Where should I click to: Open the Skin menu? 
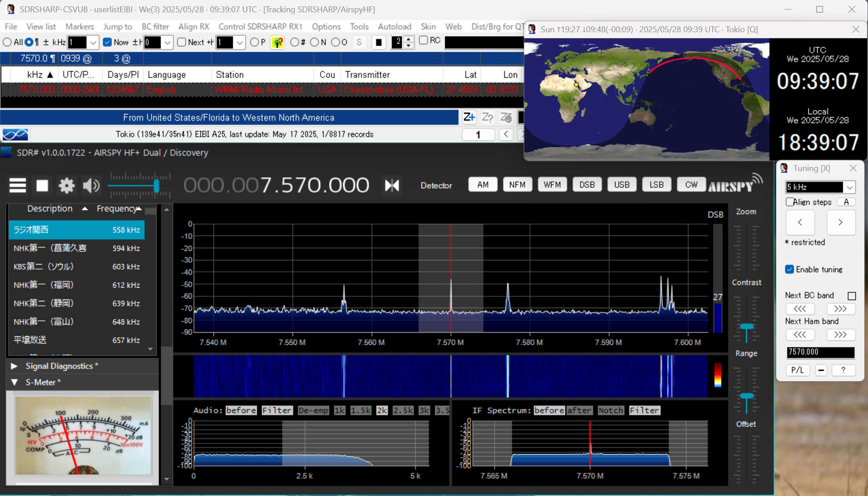[x=428, y=27]
